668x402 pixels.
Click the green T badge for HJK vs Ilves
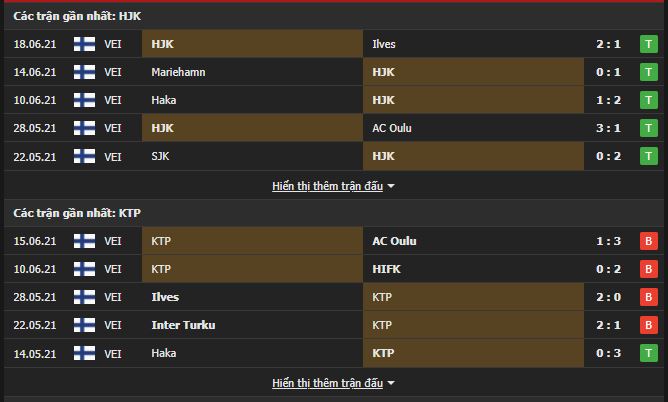pos(649,44)
